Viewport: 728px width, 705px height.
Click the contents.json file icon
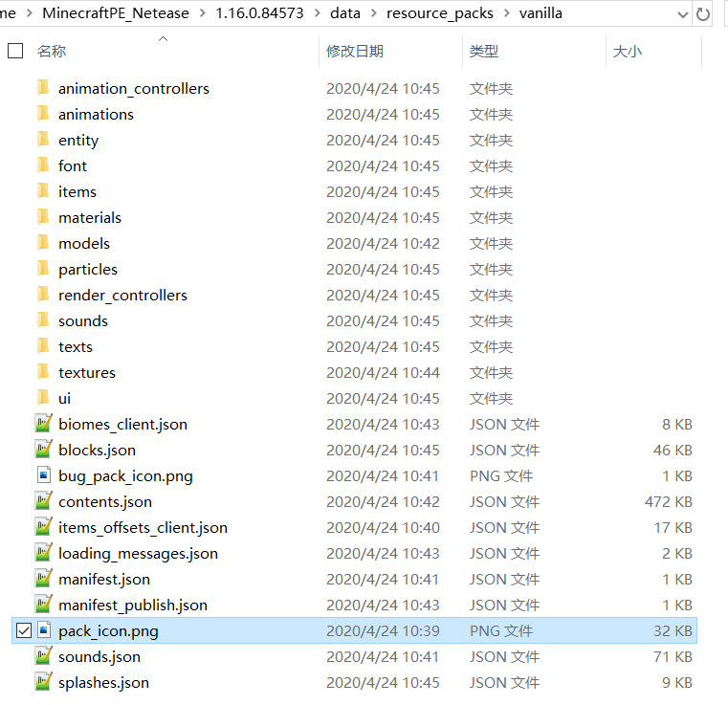pos(43,501)
